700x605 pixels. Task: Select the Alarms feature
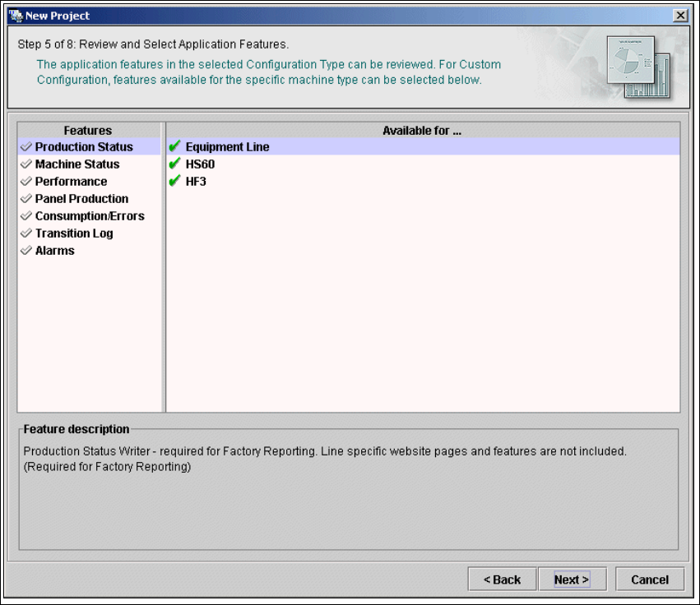click(x=90, y=251)
